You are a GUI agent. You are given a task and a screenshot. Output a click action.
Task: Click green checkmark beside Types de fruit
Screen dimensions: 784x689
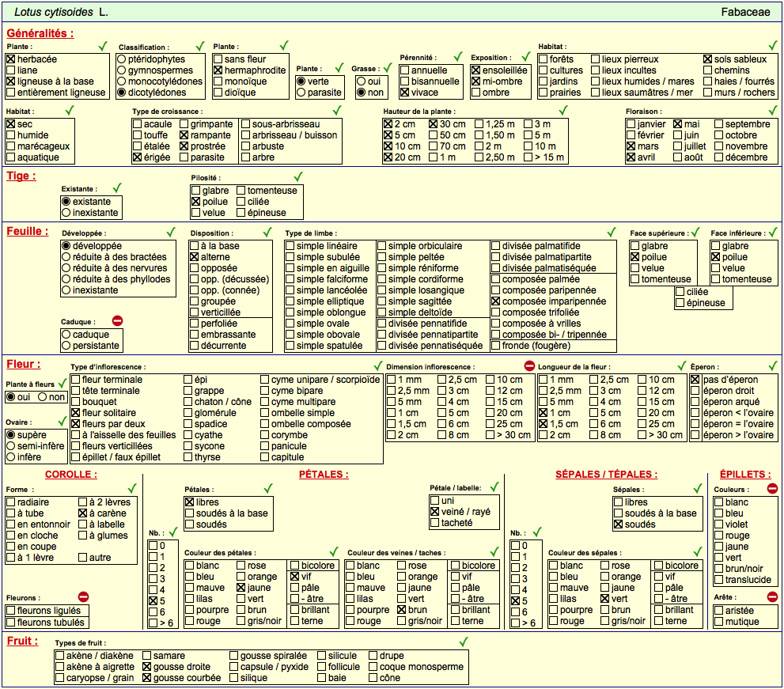click(464, 642)
